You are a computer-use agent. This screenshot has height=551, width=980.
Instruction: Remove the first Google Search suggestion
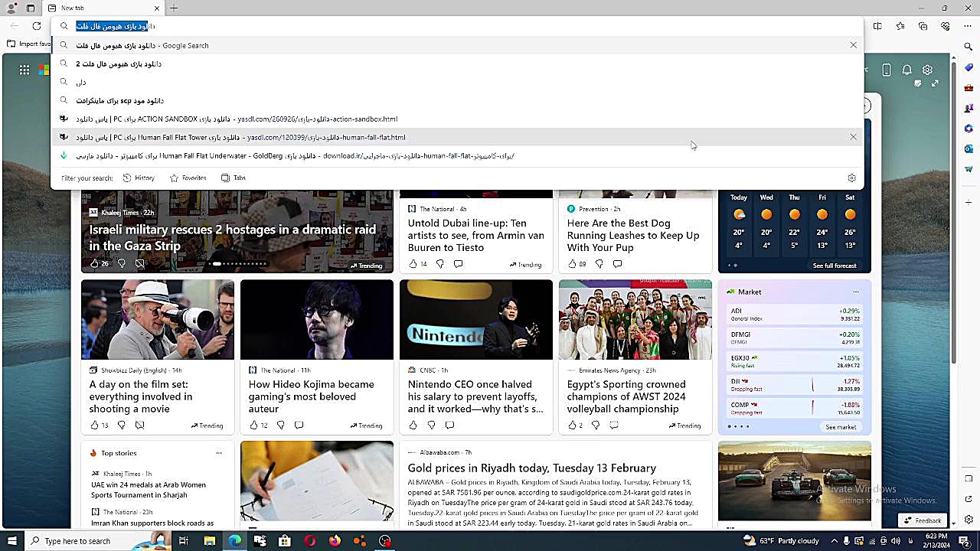point(853,45)
